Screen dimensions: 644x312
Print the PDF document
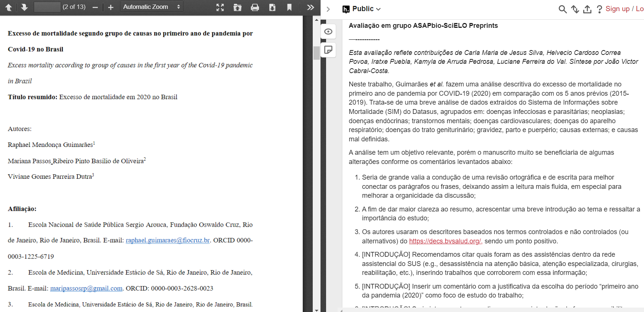[x=255, y=7]
